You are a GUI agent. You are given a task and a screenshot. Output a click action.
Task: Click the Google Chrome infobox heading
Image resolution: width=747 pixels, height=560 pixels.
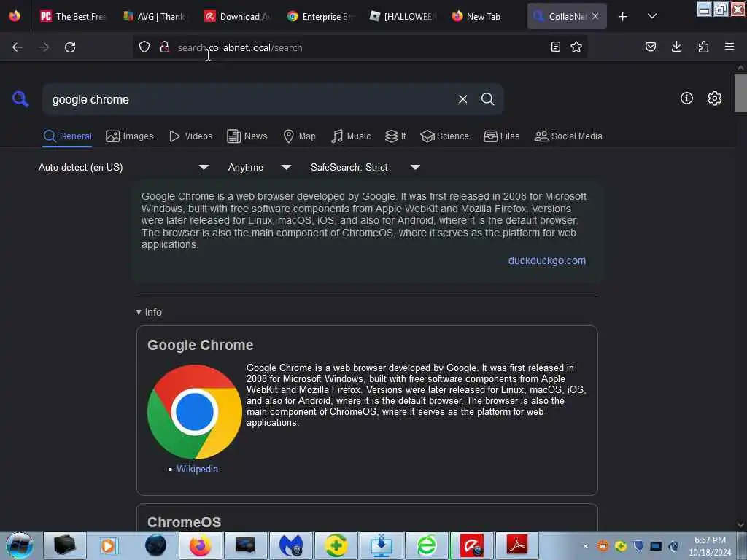(200, 345)
